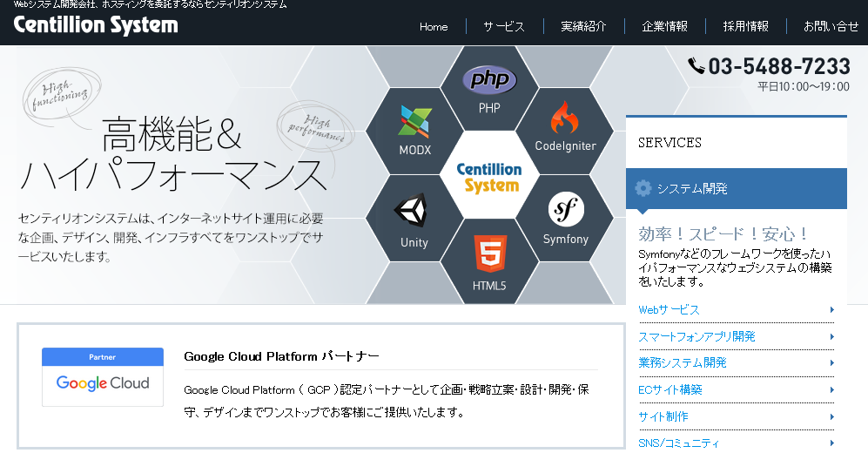Click arrow next to スマートフォンアプリ開発
This screenshot has height=453, width=868.
[832, 337]
